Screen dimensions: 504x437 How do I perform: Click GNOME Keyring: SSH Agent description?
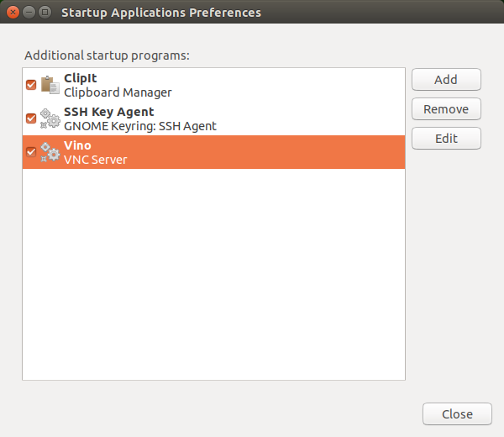140,126
